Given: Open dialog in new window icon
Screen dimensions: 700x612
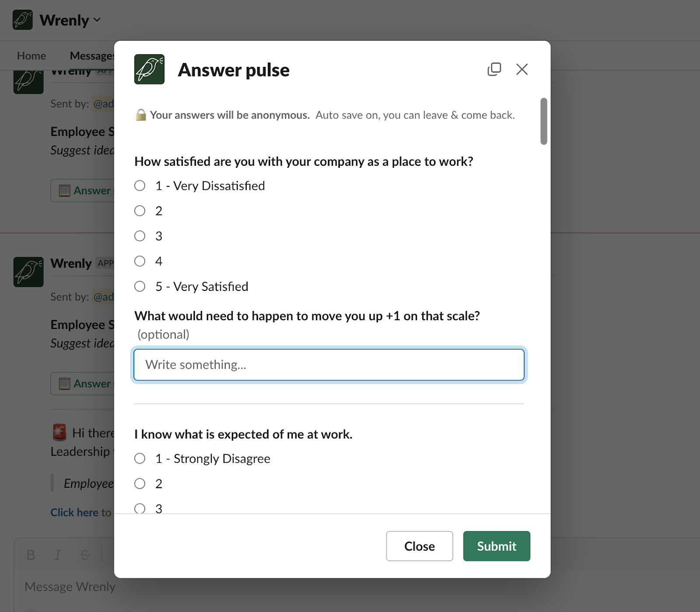Looking at the screenshot, I should tap(494, 69).
